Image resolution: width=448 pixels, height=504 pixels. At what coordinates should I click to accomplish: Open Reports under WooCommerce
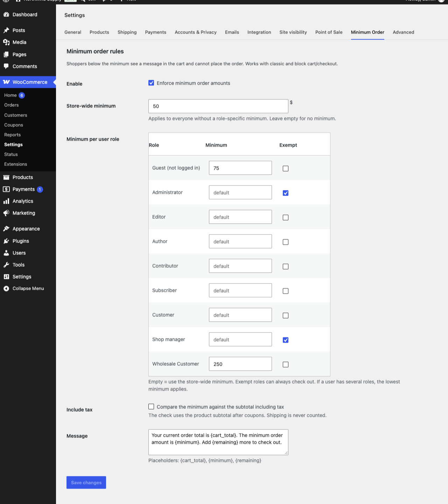[13, 135]
